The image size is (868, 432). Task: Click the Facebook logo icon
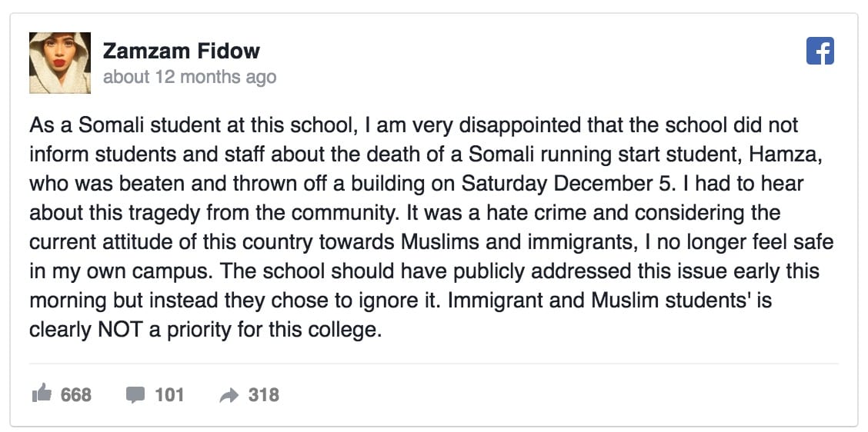coord(820,51)
